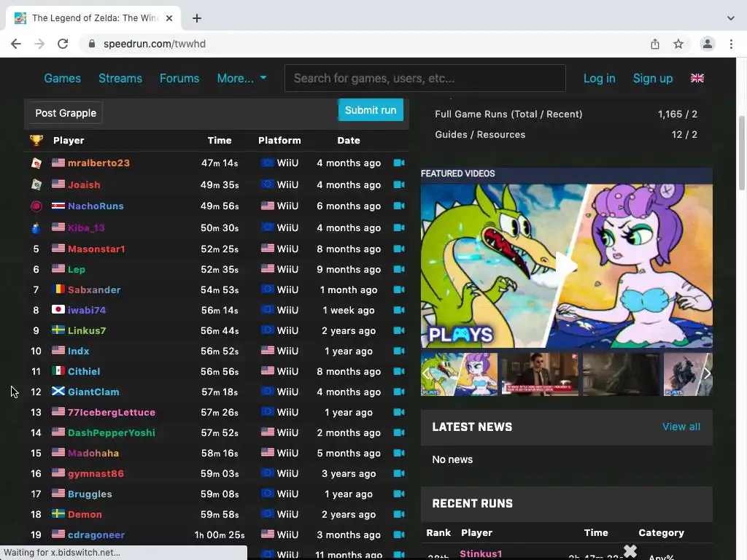Open video icon for Masonstar1's run
Screen dimensions: 747x560
click(399, 249)
